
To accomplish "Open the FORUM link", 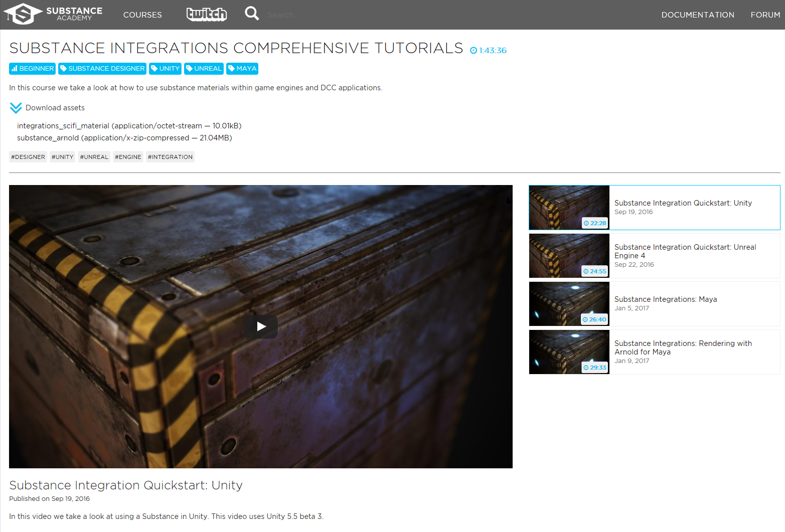I will coord(765,15).
